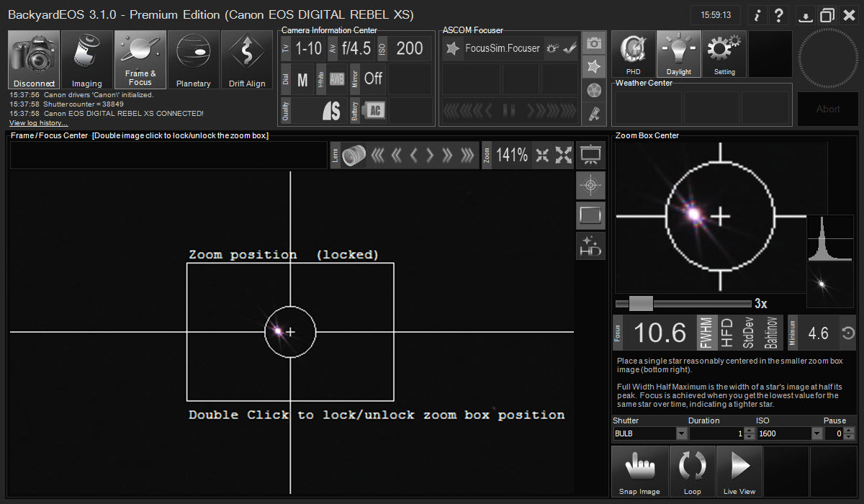Click the Duration value field

716,433
